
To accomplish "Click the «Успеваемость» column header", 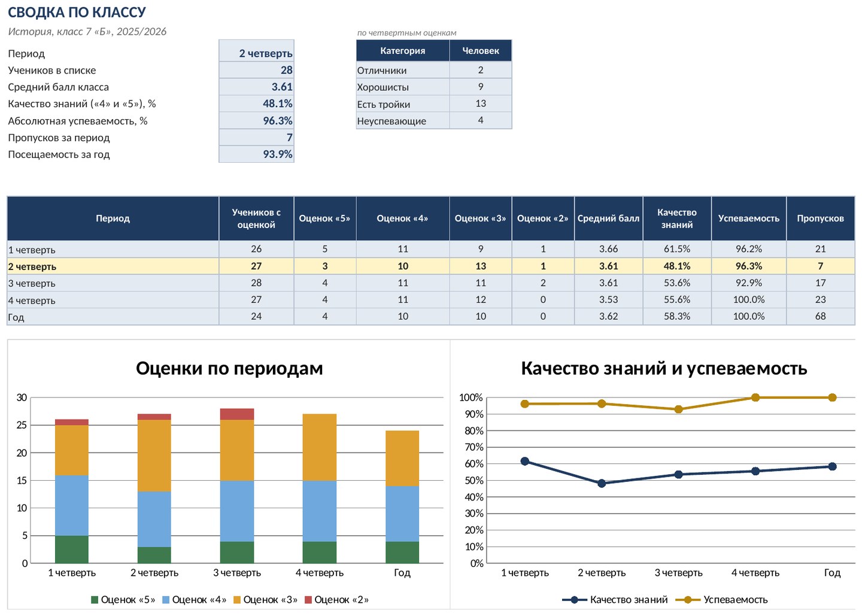I will 749,219.
